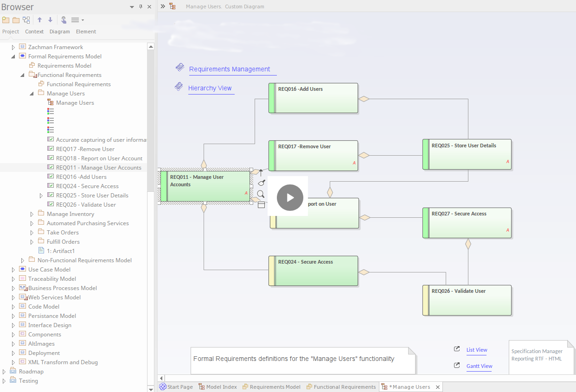Open the hamburger menu dropdown in Browser toolbar
This screenshot has height=392, width=576.
pos(77,20)
